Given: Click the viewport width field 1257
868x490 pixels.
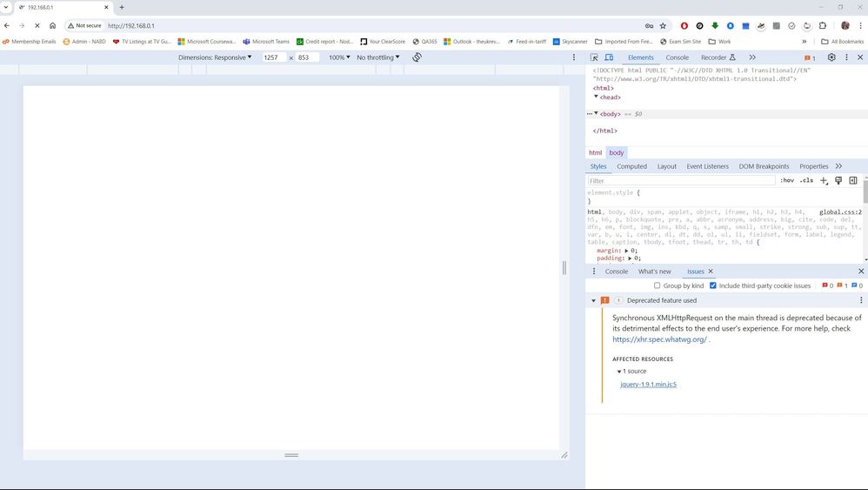Looking at the screenshot, I should click(274, 57).
